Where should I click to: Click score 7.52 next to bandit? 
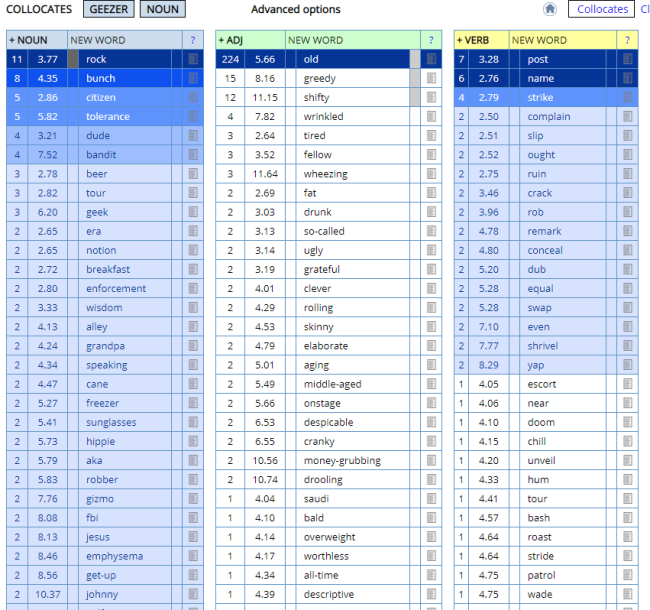(x=47, y=155)
